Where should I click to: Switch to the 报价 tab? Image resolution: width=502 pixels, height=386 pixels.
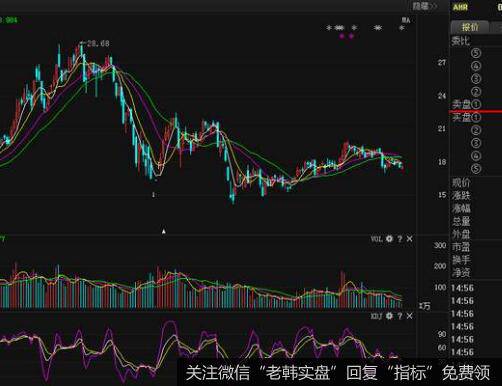click(x=470, y=27)
